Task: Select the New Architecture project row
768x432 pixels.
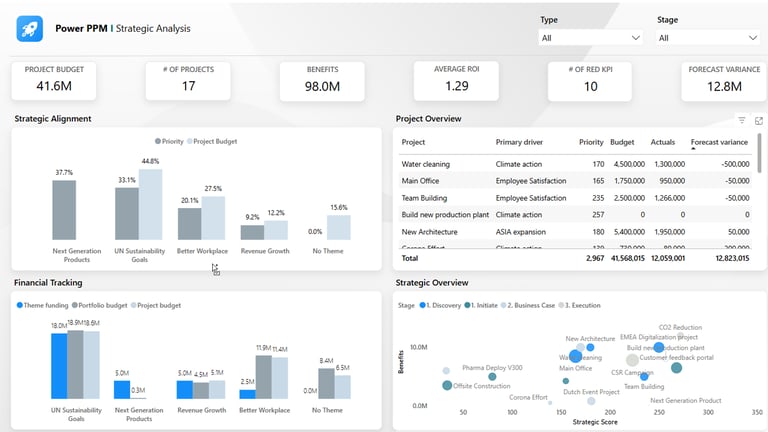Action: tap(576, 232)
